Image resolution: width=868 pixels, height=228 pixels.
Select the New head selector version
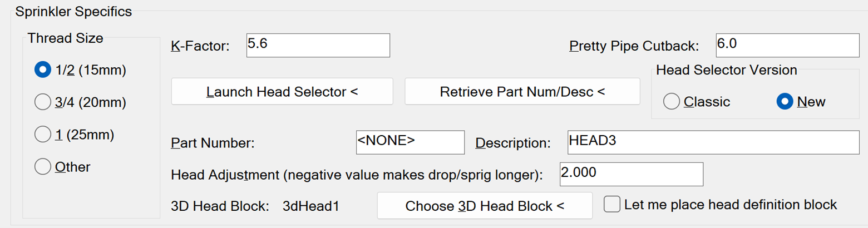pos(785,102)
